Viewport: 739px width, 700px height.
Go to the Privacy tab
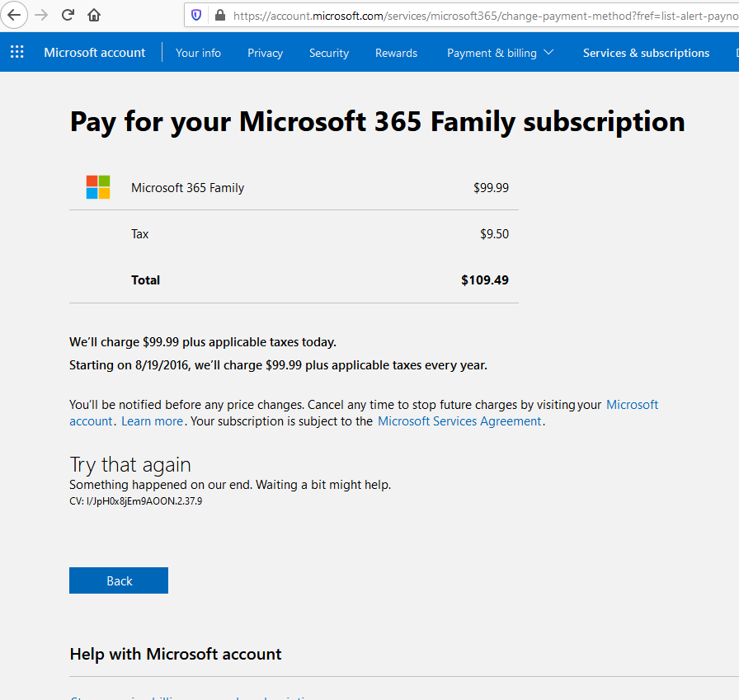tap(265, 53)
